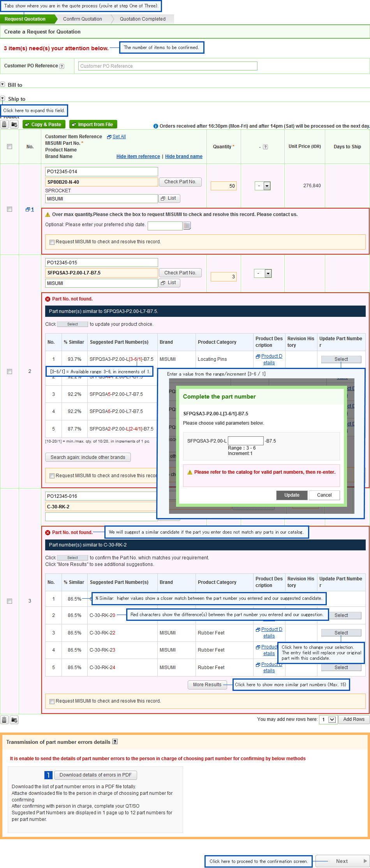
Task: Click window icon next to Set All
Action: click(109, 137)
